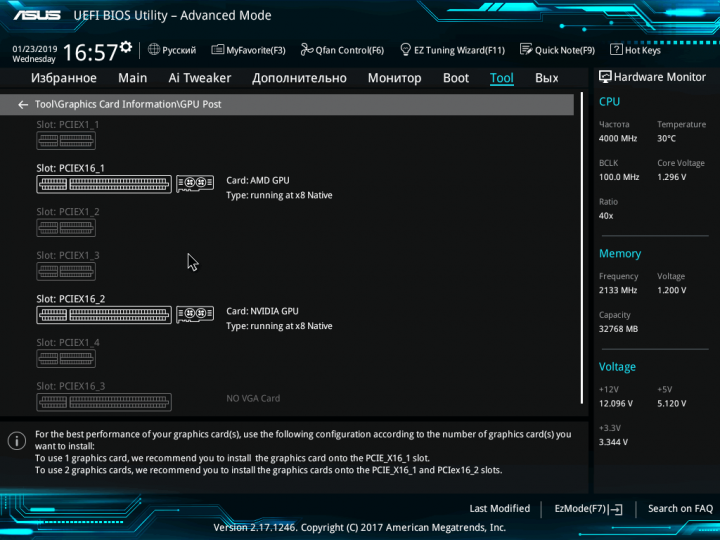Select the PCIEX16_1 slot connector graphic
Screen dimensions: 720x540
pos(104,184)
